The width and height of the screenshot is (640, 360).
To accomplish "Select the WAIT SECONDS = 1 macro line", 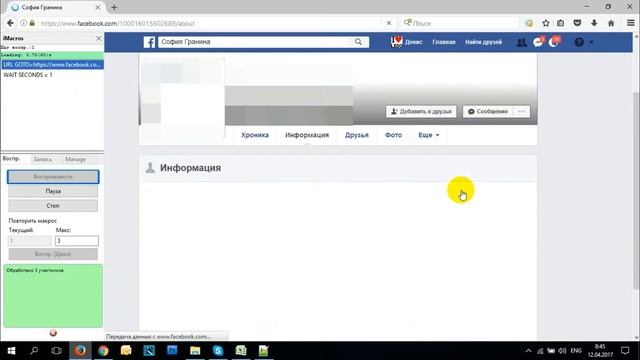I will [x=52, y=75].
